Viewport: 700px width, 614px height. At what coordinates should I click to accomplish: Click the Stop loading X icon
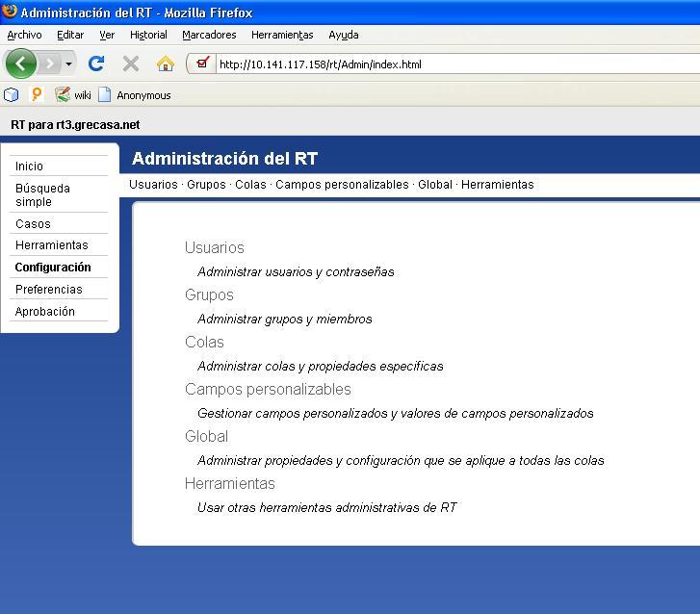coord(131,64)
